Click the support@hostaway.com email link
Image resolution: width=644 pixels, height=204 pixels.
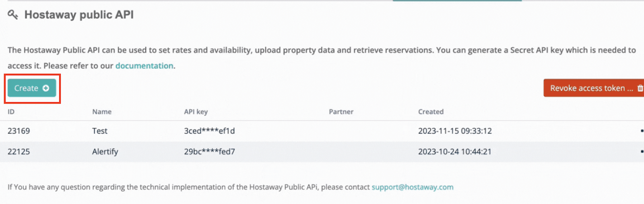pyautogui.click(x=412, y=187)
